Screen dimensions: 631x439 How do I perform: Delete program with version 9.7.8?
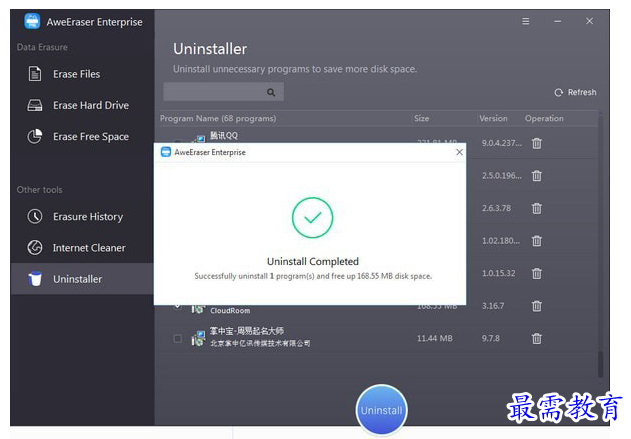click(537, 339)
